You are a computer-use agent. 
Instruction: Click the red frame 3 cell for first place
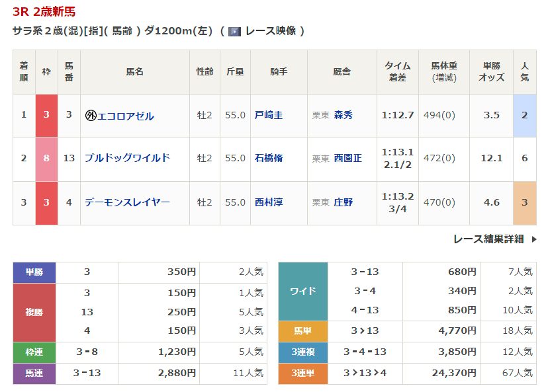(46, 115)
